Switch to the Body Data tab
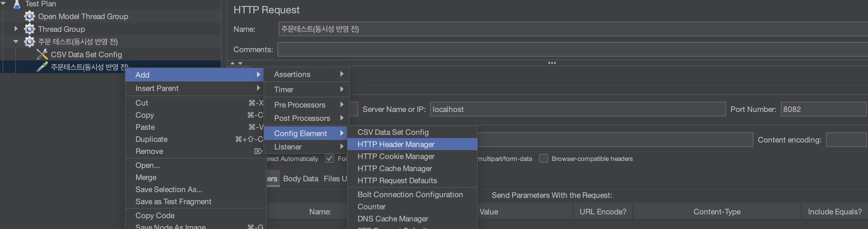The image size is (868, 229). click(301, 179)
